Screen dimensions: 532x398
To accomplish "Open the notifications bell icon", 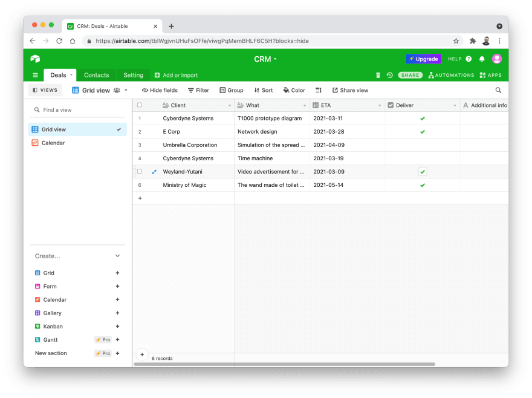I will (x=482, y=59).
